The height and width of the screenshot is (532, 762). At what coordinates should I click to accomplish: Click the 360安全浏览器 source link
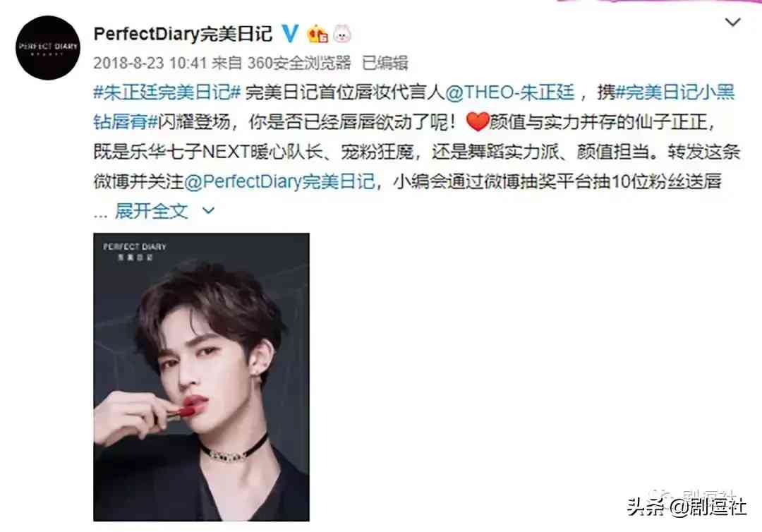[299, 63]
